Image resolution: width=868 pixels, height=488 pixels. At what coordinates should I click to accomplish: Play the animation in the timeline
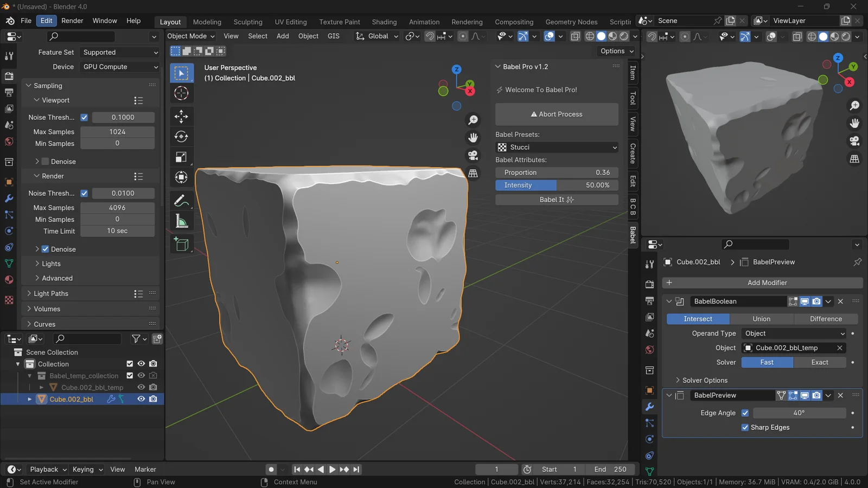[x=332, y=470]
